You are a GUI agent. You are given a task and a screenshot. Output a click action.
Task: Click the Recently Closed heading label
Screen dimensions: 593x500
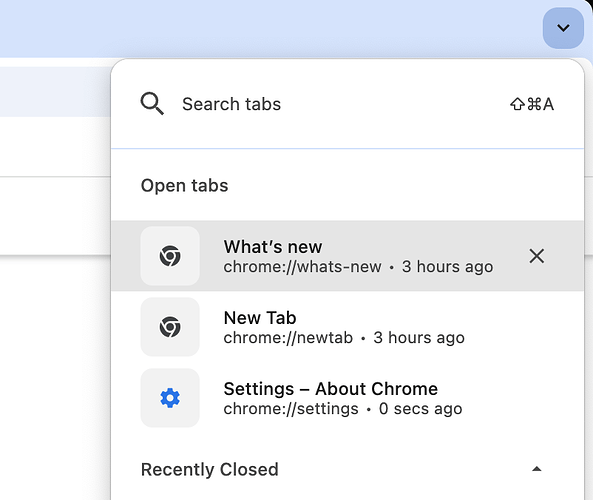click(210, 469)
